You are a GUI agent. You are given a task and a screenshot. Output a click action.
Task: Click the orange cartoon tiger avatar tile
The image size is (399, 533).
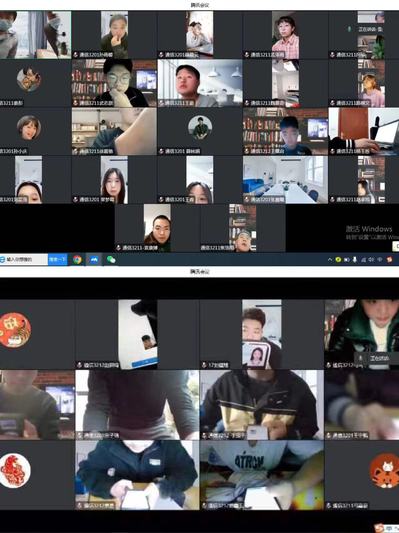[362, 475]
